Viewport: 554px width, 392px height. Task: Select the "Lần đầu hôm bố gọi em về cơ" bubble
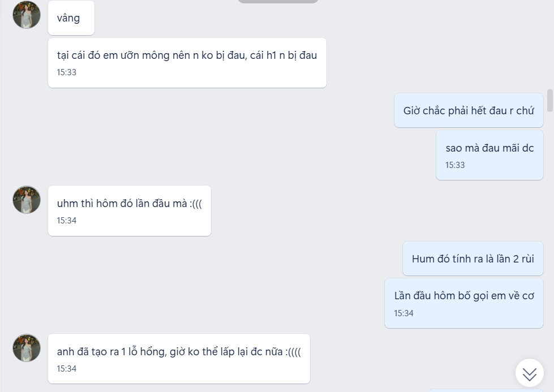464,303
